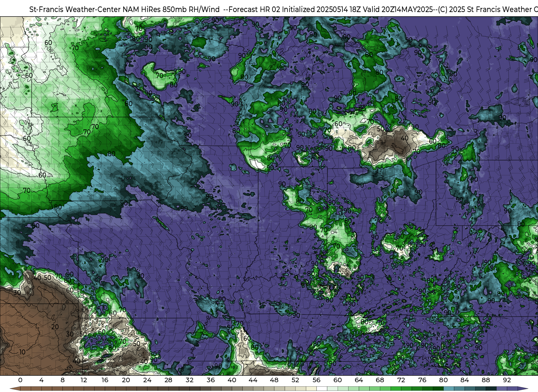Click the "48" label on the color bar scale
538x392 pixels.
pos(274,380)
